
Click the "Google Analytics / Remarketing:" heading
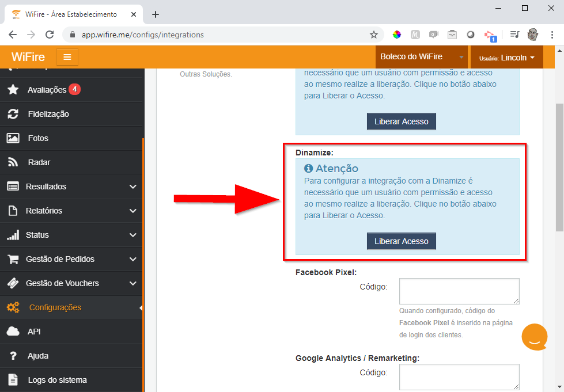coord(358,358)
